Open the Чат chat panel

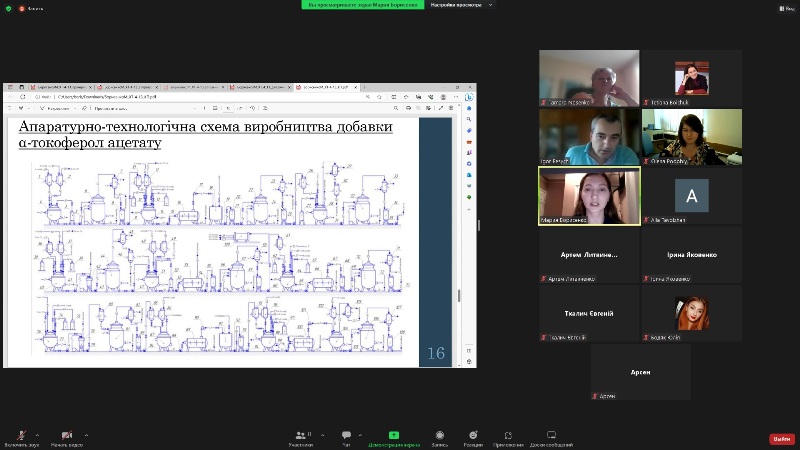pos(346,438)
